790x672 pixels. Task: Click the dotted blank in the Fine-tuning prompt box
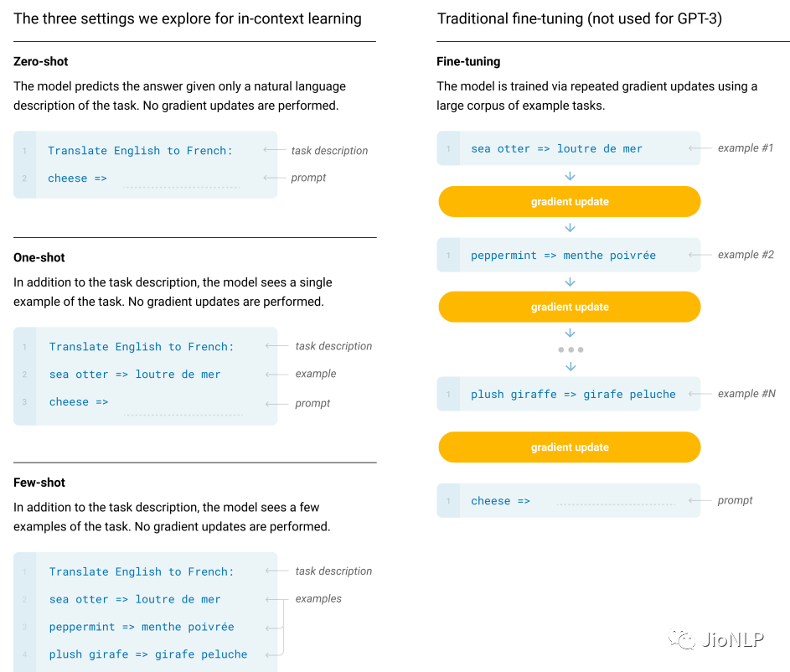[x=616, y=502]
